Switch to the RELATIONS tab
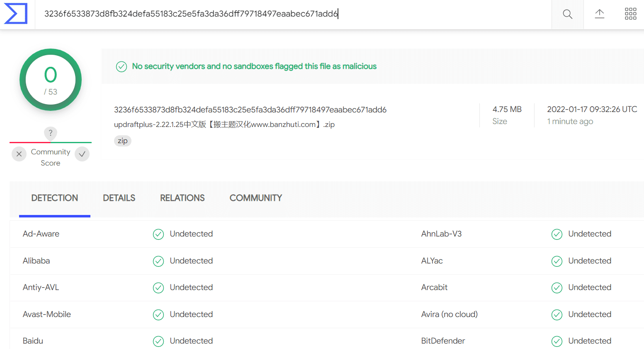 tap(182, 198)
